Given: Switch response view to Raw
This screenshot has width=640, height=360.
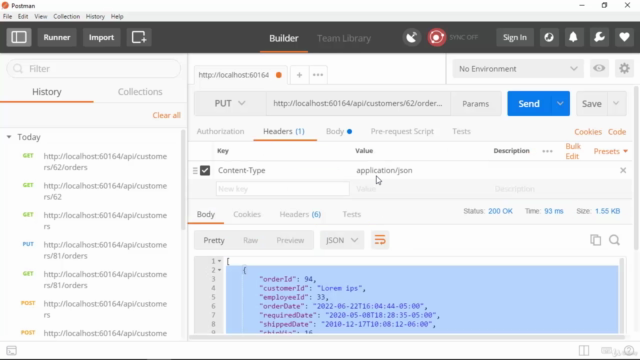Looking at the screenshot, I should pyautogui.click(x=250, y=240).
